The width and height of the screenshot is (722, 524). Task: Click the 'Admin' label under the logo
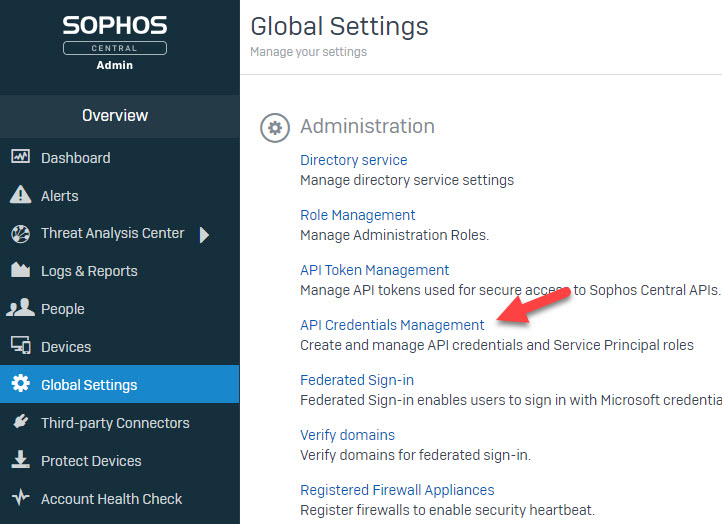click(115, 65)
